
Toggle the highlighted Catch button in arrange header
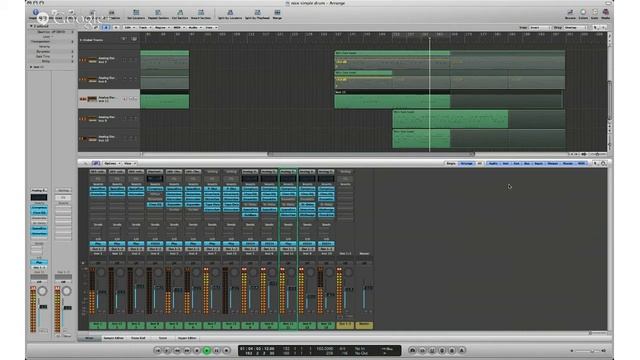106,27
